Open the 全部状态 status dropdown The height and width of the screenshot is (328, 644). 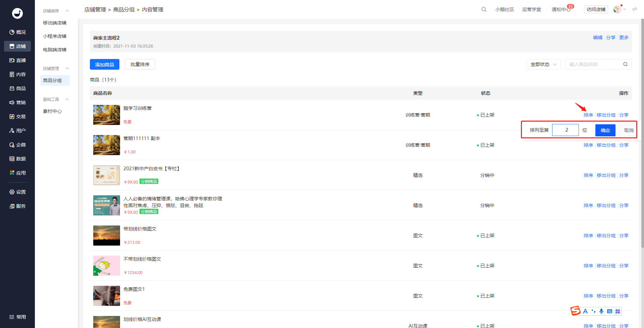click(x=543, y=64)
